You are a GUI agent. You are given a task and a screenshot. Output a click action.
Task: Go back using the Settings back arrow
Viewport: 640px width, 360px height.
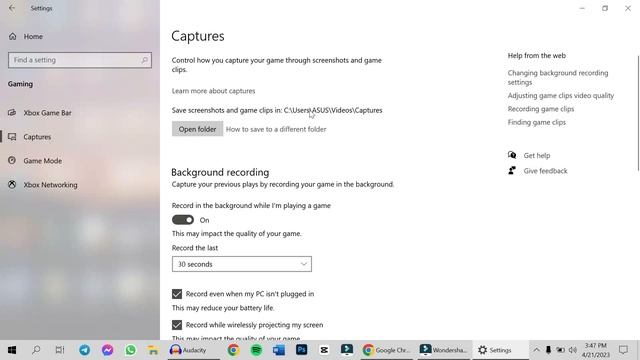[x=12, y=8]
